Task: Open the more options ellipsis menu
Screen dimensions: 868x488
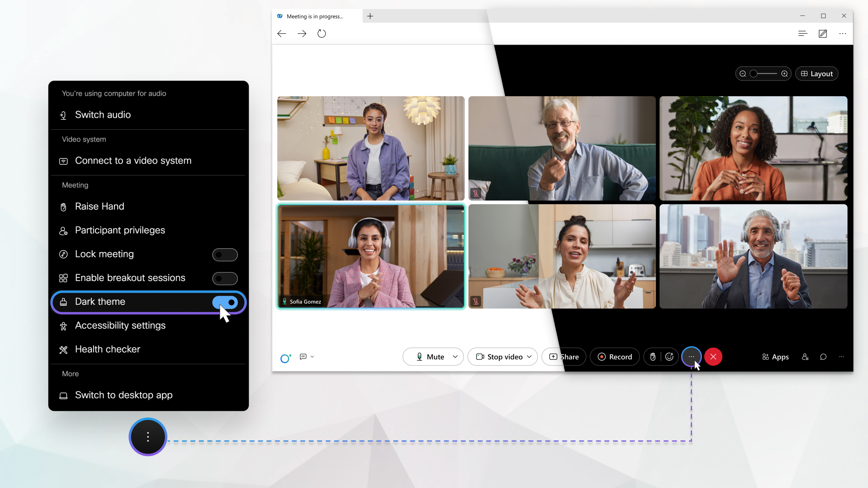Action: (x=691, y=356)
